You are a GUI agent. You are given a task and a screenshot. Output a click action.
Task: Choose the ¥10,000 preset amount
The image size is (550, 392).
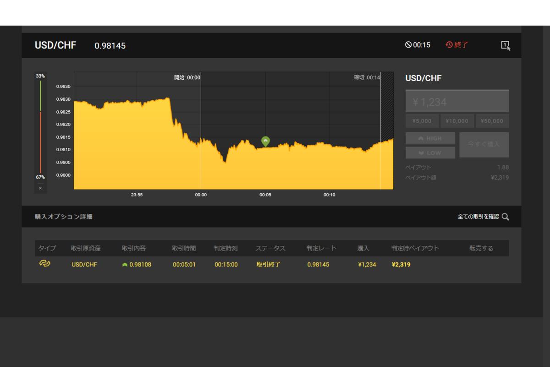457,121
